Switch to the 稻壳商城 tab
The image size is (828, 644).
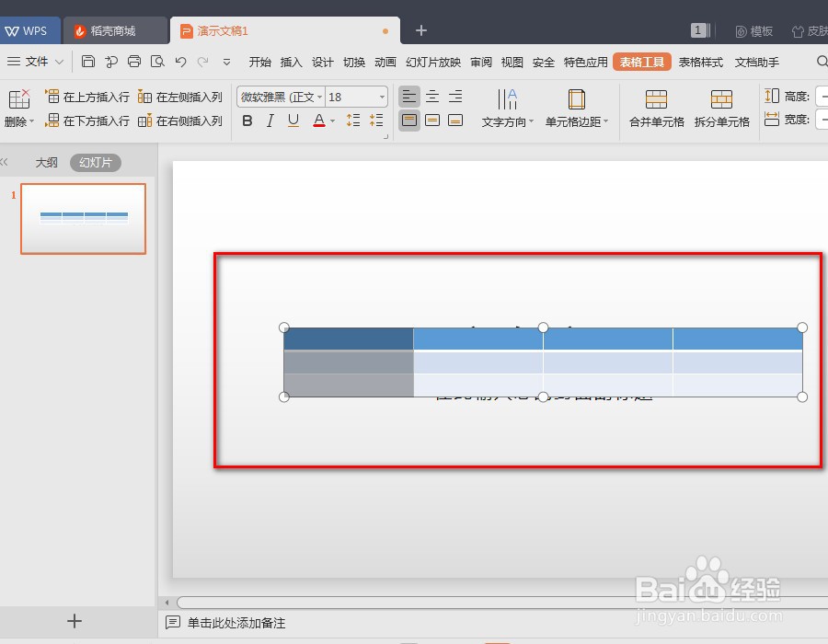[115, 30]
